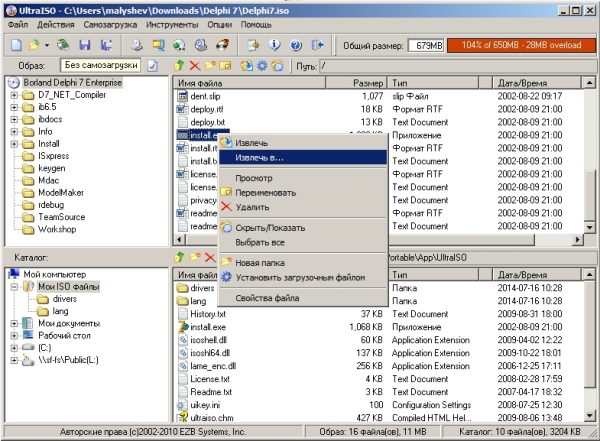Save the image with the floppy icon
Image resolution: width=600 pixels, height=441 pixels.
pos(85,45)
